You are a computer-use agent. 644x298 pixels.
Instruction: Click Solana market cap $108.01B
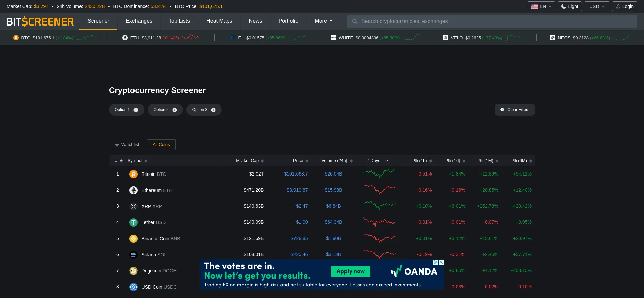tap(254, 254)
